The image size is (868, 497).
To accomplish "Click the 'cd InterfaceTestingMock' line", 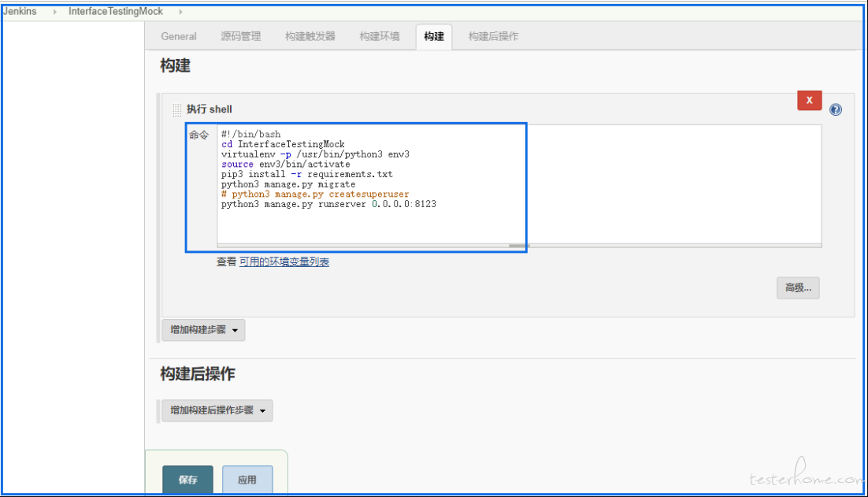I will [x=283, y=144].
